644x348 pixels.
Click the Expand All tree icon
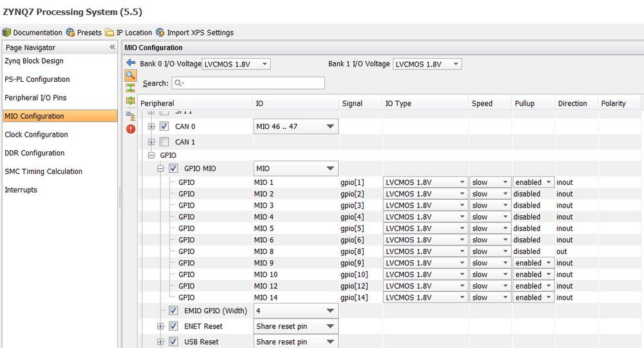(131, 101)
